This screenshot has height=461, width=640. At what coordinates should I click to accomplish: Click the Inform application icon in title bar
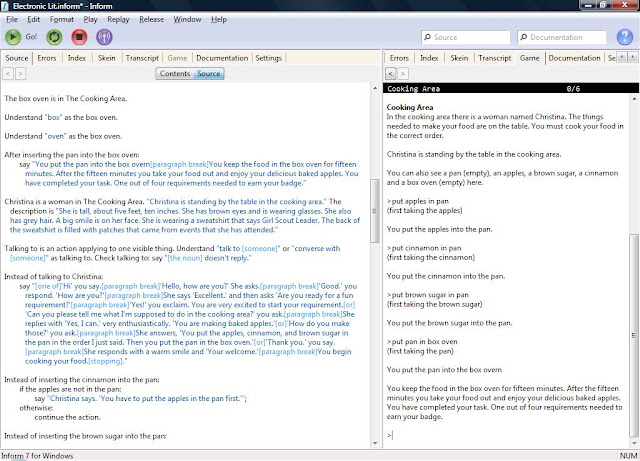coord(5,6)
